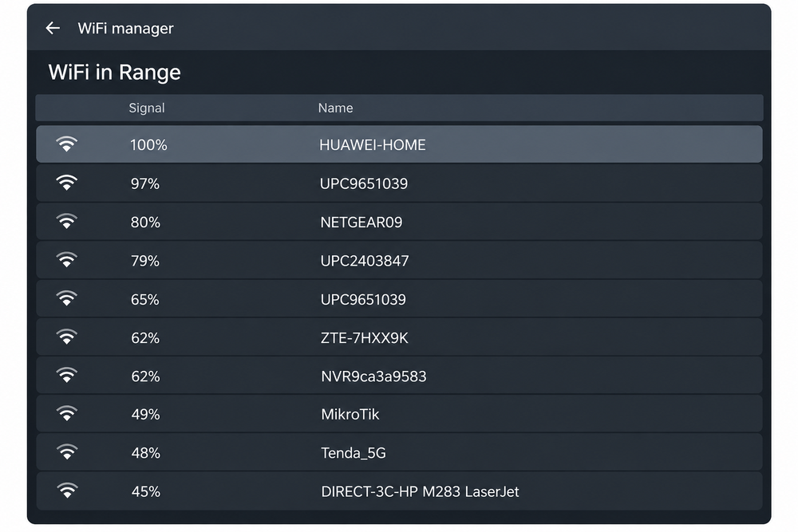798x532 pixels.
Task: Click the WiFi icon beside MikroTik
Action: [67, 414]
